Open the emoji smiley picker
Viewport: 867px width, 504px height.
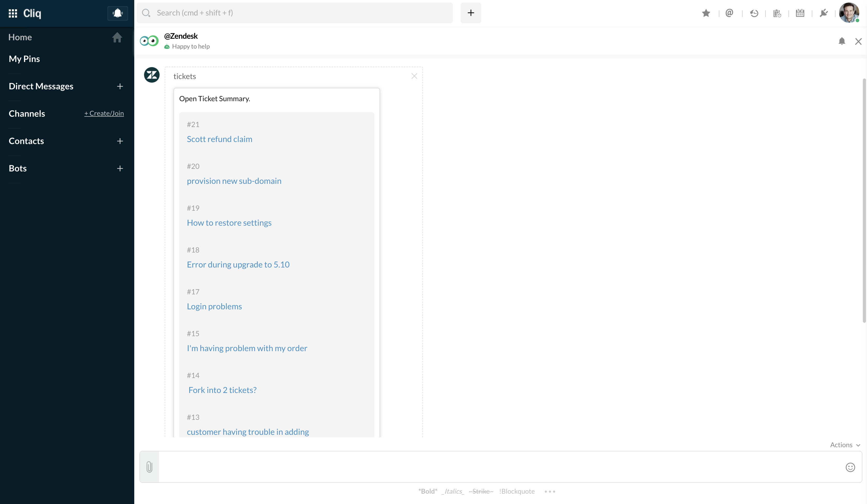point(850,467)
